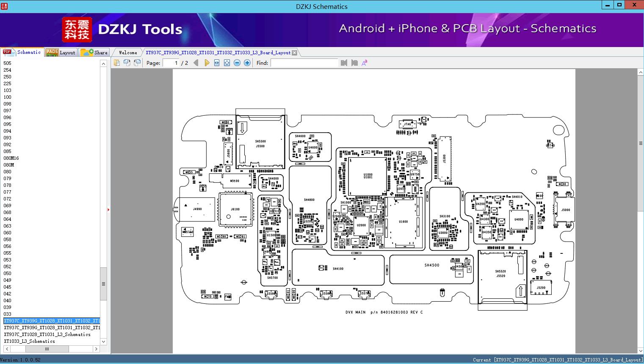Select the highlighted XT937C_XT939G file entry
The width and height of the screenshot is (644, 364).
click(52, 321)
